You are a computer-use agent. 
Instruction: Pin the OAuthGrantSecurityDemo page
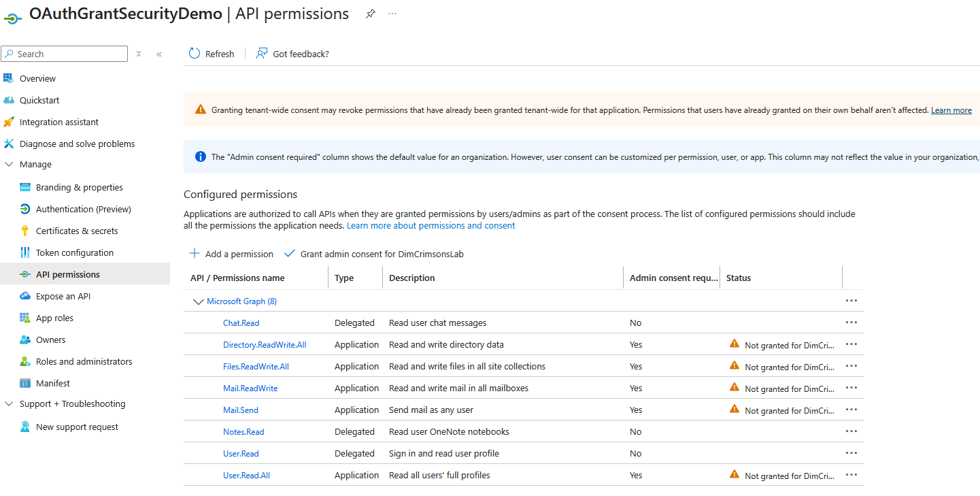[x=371, y=14]
